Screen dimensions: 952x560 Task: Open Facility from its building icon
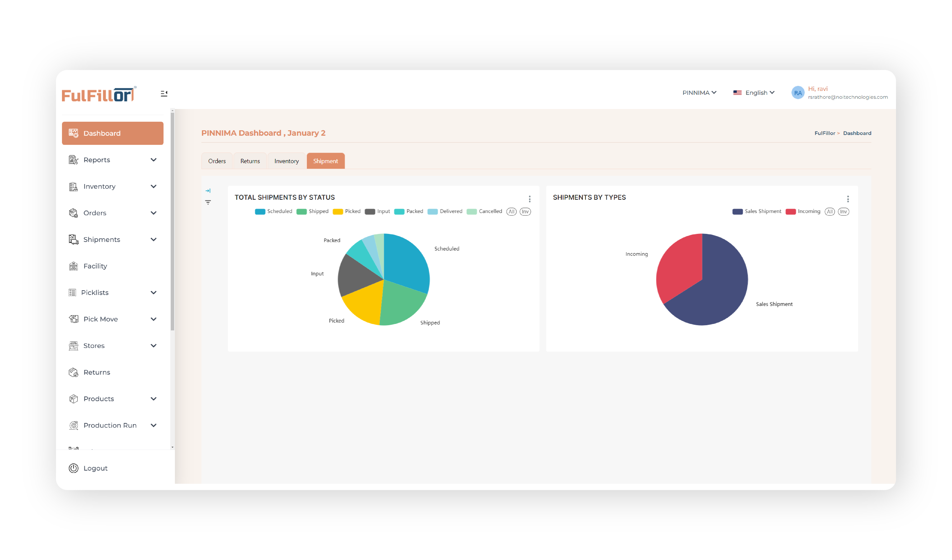pos(73,266)
